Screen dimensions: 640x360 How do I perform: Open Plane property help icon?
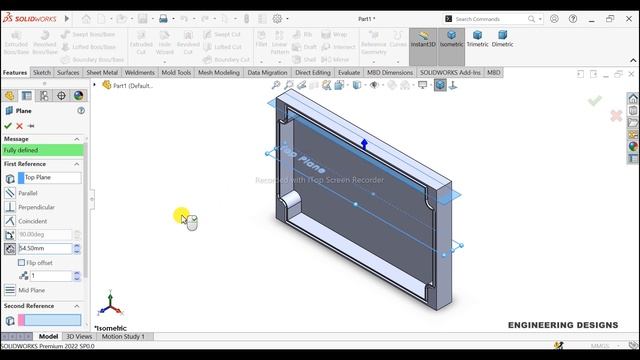81,111
